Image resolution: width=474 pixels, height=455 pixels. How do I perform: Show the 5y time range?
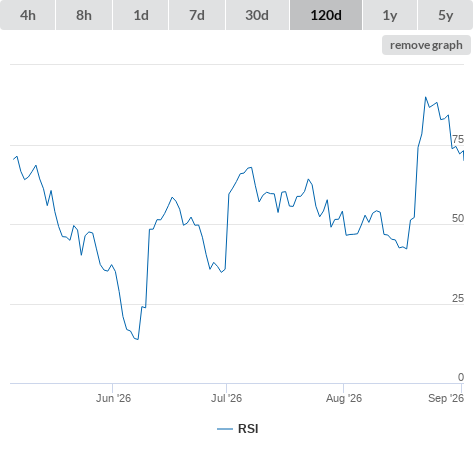445,15
